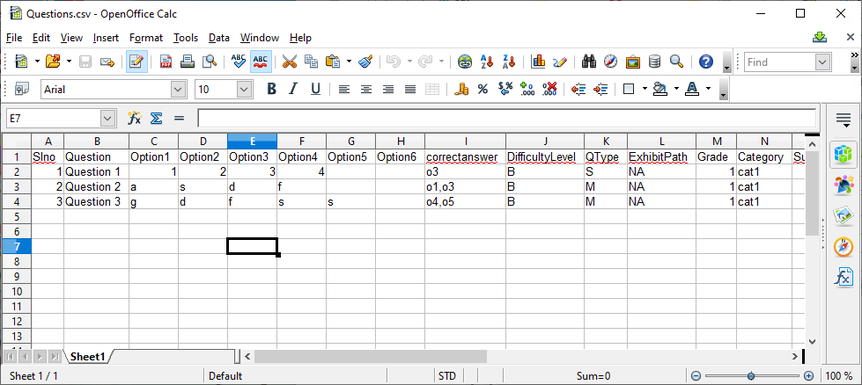Open Borders dropdown arrow
Image resolution: width=862 pixels, height=385 pixels.
645,89
